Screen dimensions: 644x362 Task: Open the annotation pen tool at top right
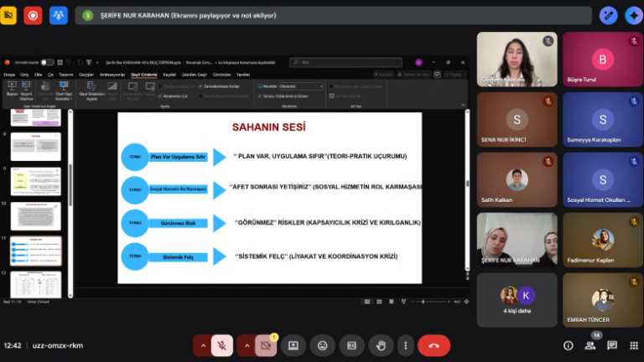[610, 15]
